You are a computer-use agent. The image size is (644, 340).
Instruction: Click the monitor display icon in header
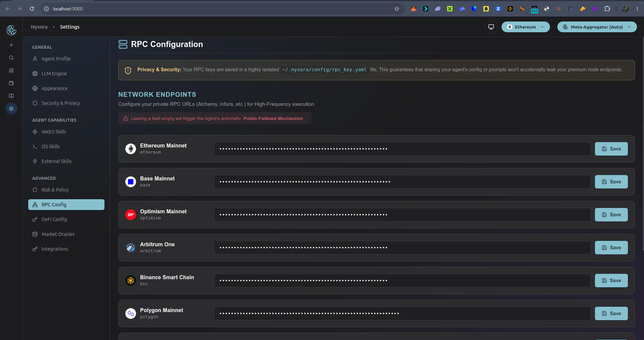(x=491, y=27)
